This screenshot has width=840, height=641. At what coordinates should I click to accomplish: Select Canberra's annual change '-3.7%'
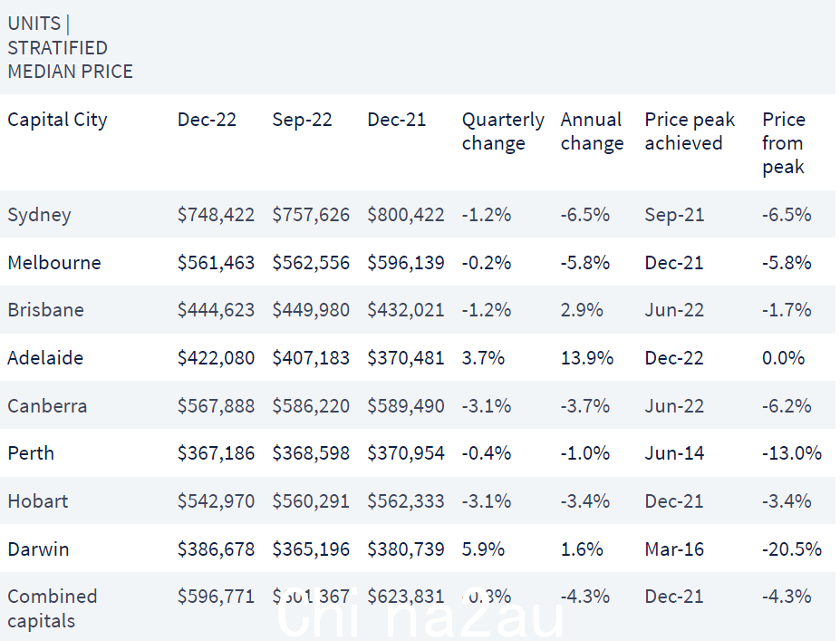[x=585, y=405]
